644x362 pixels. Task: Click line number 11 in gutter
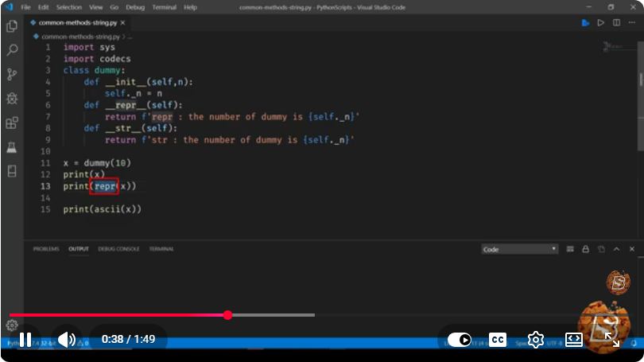click(x=45, y=163)
